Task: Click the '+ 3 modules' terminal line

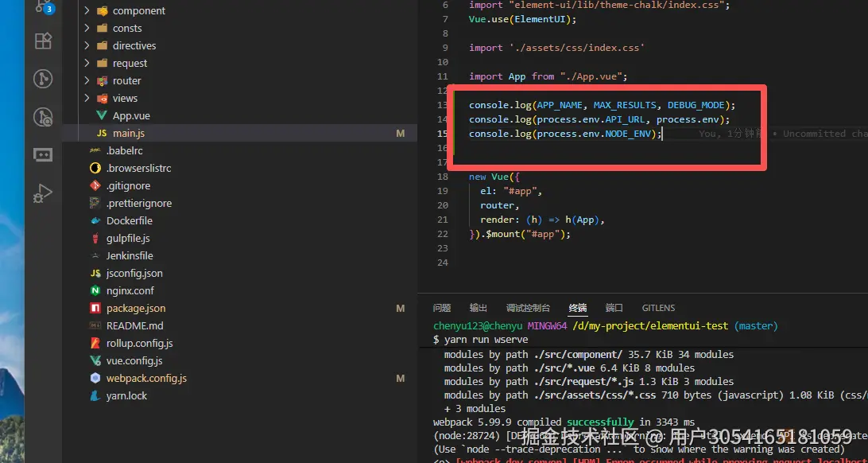Action: (x=475, y=409)
